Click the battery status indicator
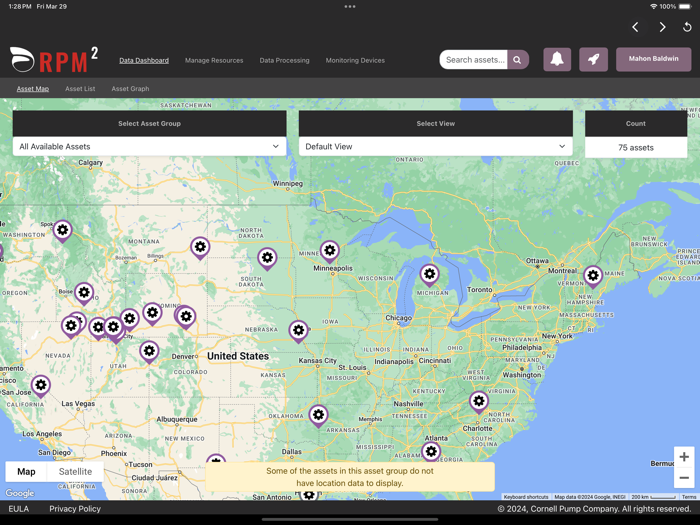Screen dimensions: 700x525 [685, 7]
